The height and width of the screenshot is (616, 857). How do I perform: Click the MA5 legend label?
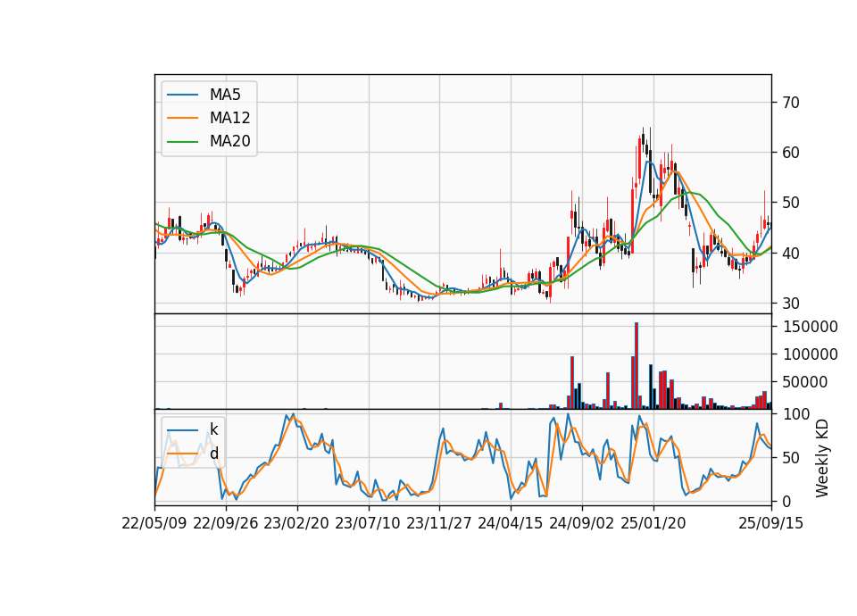coord(225,95)
